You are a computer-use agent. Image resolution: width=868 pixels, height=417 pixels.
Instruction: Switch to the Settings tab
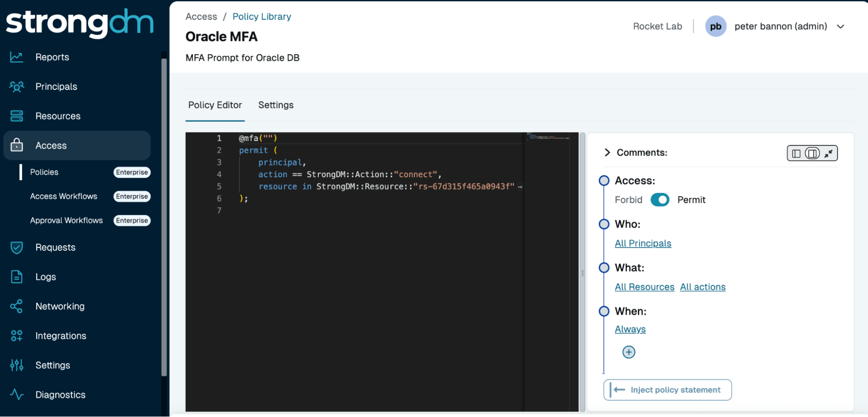[275, 105]
